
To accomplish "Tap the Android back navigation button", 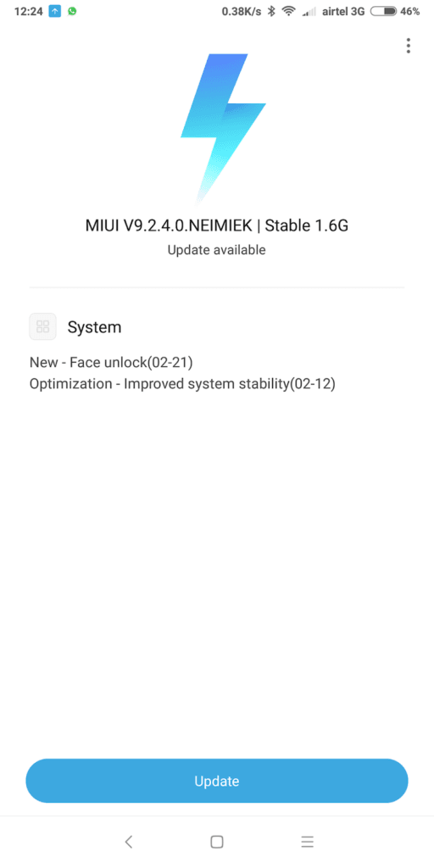I will (x=129, y=842).
